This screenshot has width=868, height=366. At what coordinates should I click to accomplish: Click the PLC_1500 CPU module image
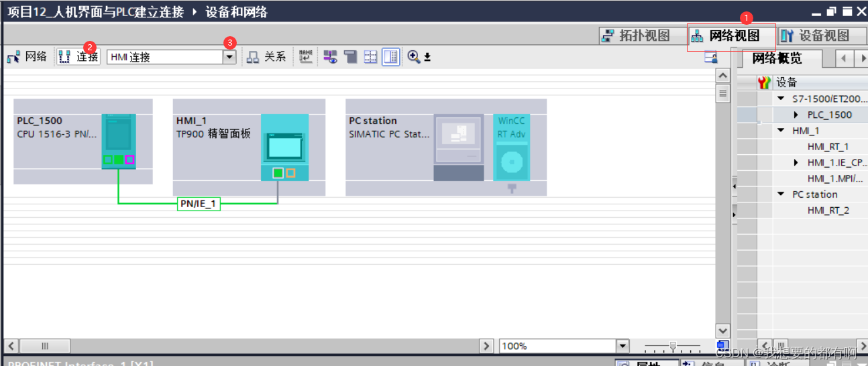coord(118,140)
